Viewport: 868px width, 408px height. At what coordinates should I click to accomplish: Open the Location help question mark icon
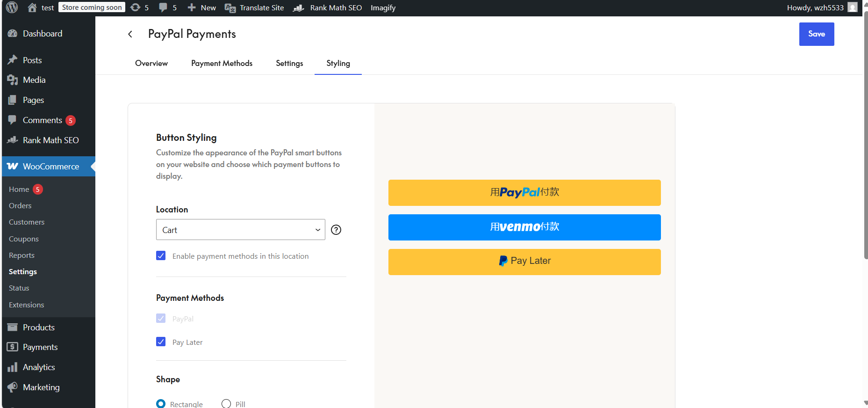pyautogui.click(x=336, y=230)
